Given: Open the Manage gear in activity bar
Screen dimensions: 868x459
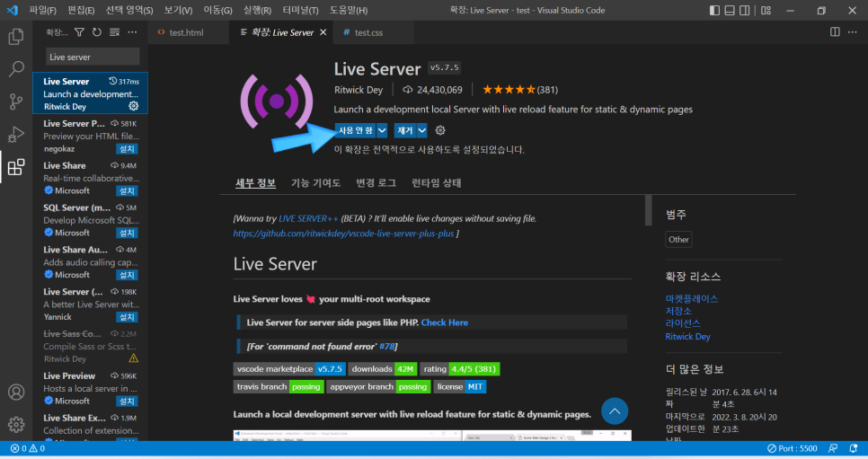Looking at the screenshot, I should (16, 424).
